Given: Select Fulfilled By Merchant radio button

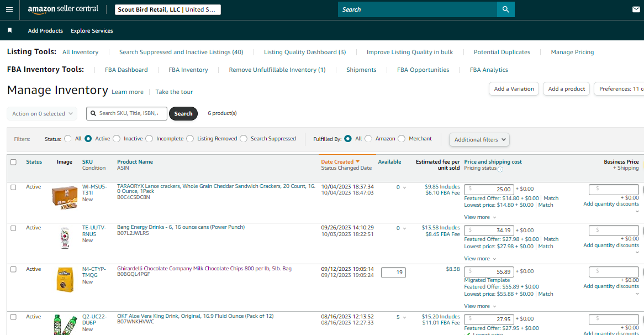Looking at the screenshot, I should point(402,139).
